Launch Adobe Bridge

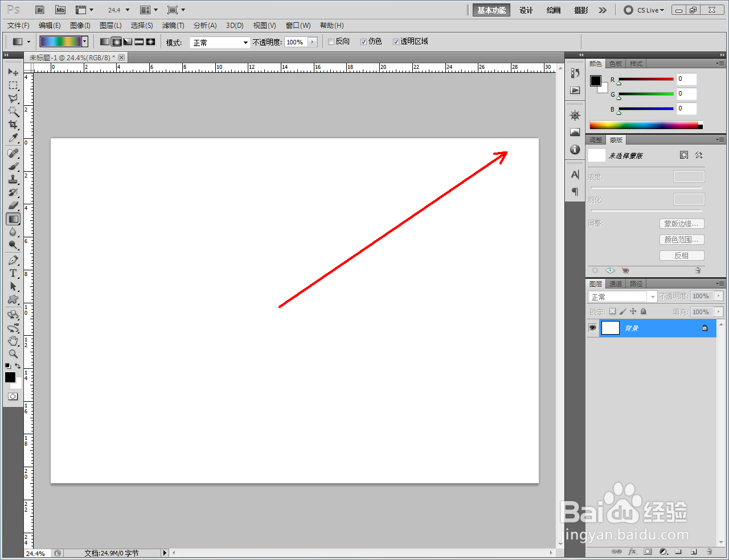tap(40, 10)
